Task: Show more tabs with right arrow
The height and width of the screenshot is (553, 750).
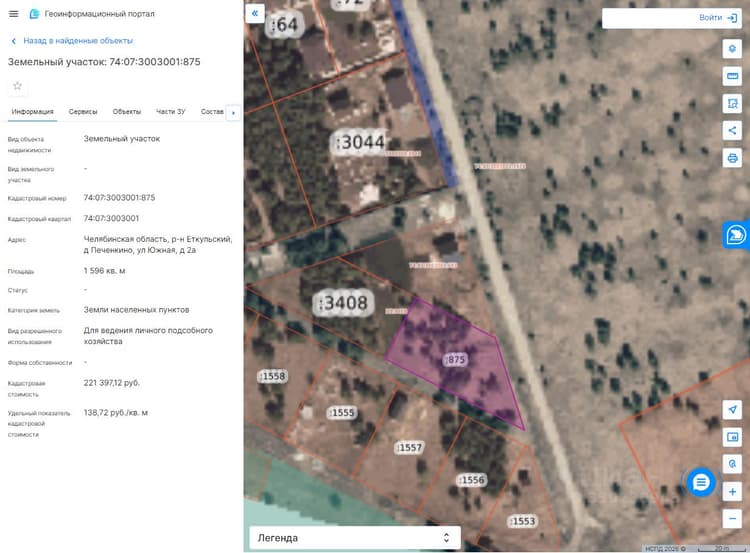Action: (x=233, y=113)
